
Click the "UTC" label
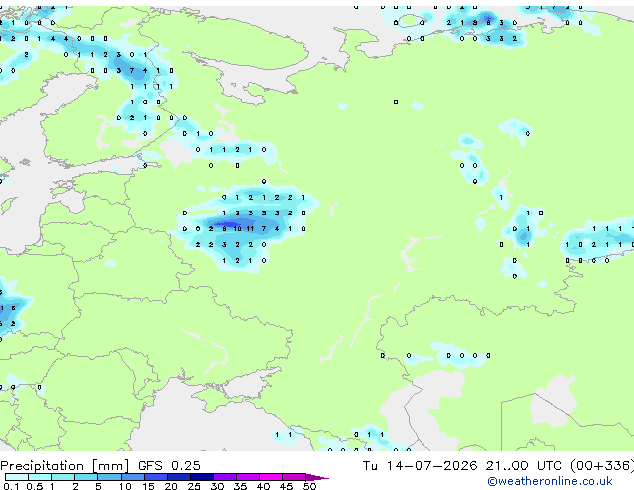(549, 466)
